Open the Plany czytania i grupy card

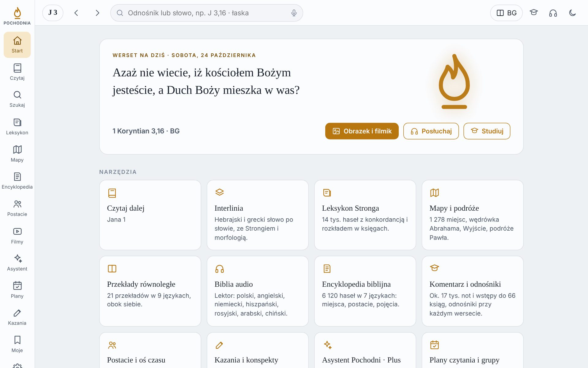point(473,350)
